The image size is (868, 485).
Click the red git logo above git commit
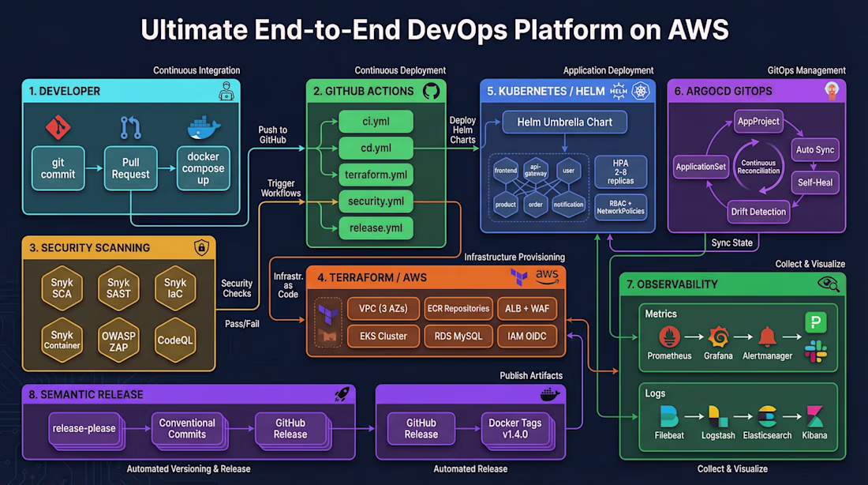pyautogui.click(x=58, y=127)
